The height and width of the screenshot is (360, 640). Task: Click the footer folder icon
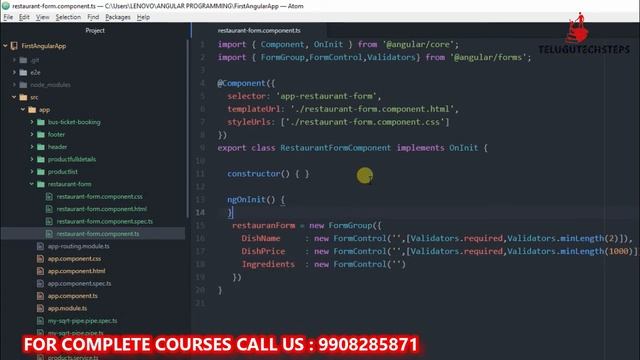(x=41, y=134)
